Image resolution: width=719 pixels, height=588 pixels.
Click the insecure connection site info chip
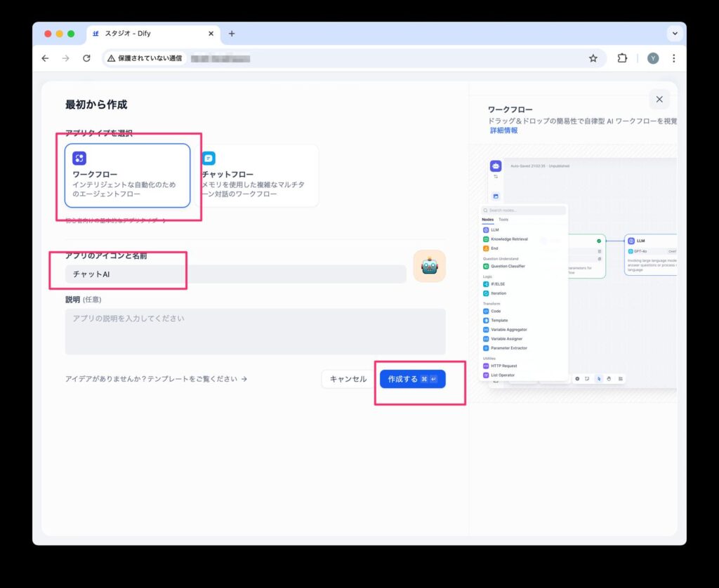(x=144, y=58)
